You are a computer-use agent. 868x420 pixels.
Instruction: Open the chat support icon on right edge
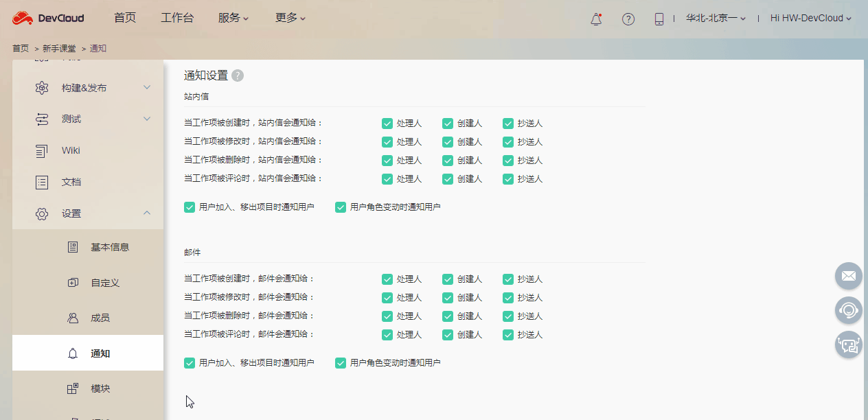click(x=848, y=345)
